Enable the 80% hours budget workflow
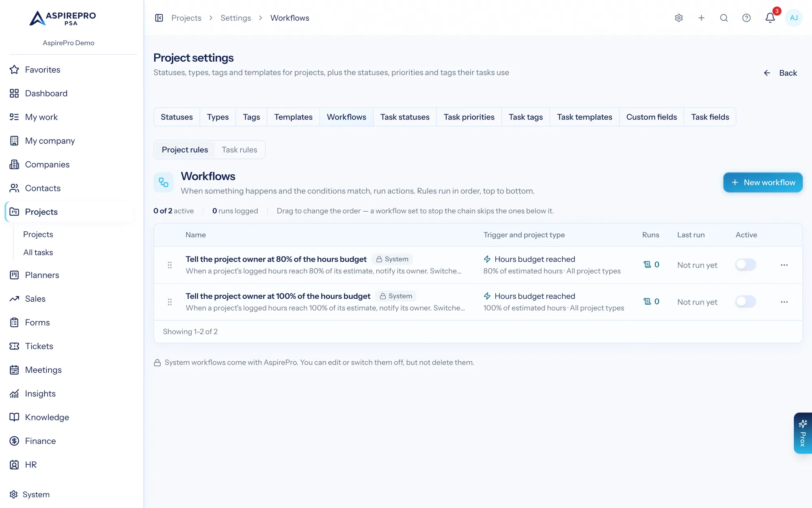812x508 pixels. click(x=746, y=265)
